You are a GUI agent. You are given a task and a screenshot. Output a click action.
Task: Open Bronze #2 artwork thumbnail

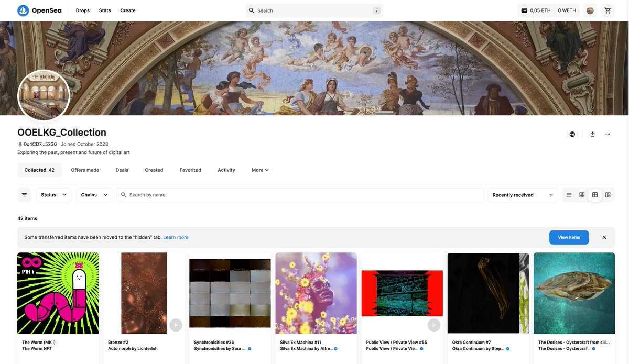[x=144, y=293]
